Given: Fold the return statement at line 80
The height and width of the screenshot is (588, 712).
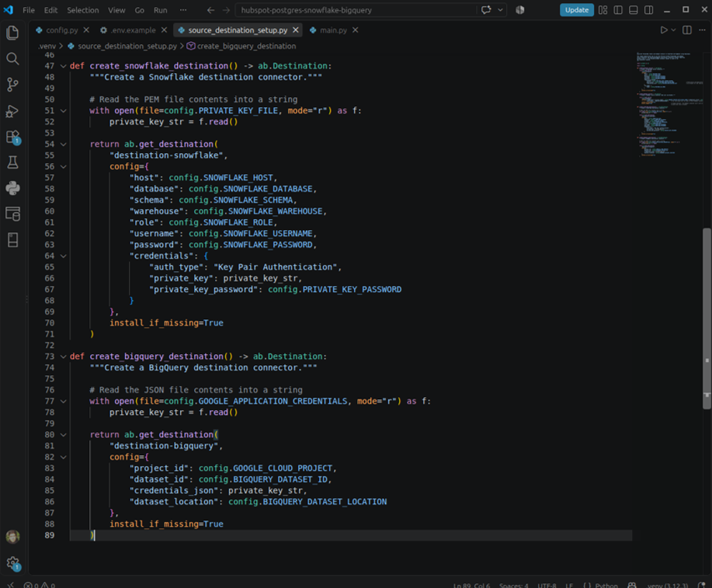Looking at the screenshot, I should click(63, 435).
